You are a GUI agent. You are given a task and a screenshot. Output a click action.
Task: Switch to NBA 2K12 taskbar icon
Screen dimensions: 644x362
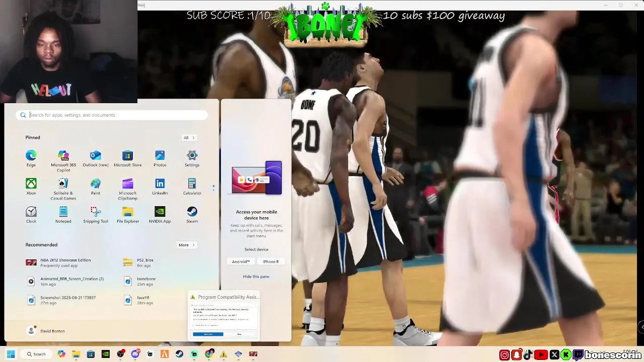tap(253, 354)
